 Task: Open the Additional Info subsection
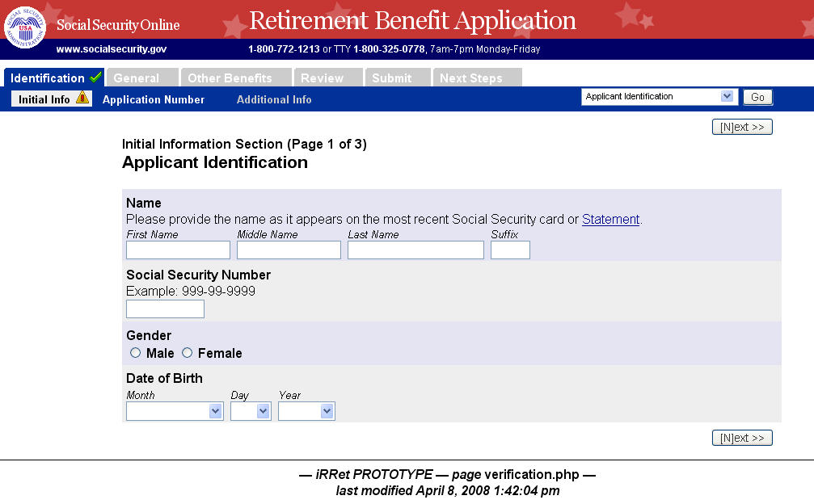[x=274, y=99]
